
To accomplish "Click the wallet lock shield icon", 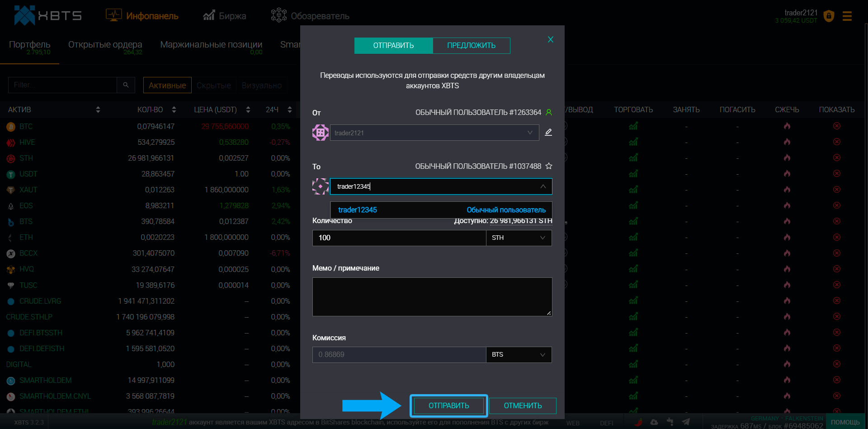I will (x=829, y=16).
